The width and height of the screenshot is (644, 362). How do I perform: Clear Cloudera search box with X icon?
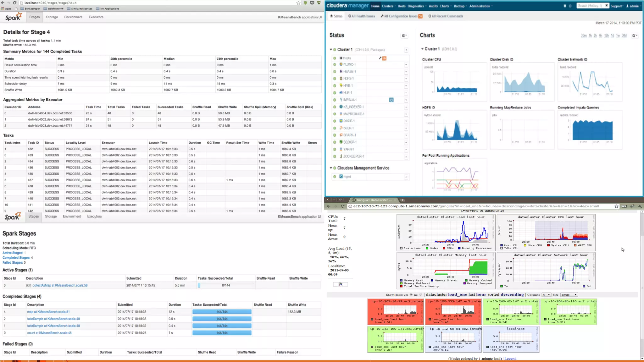point(606,6)
